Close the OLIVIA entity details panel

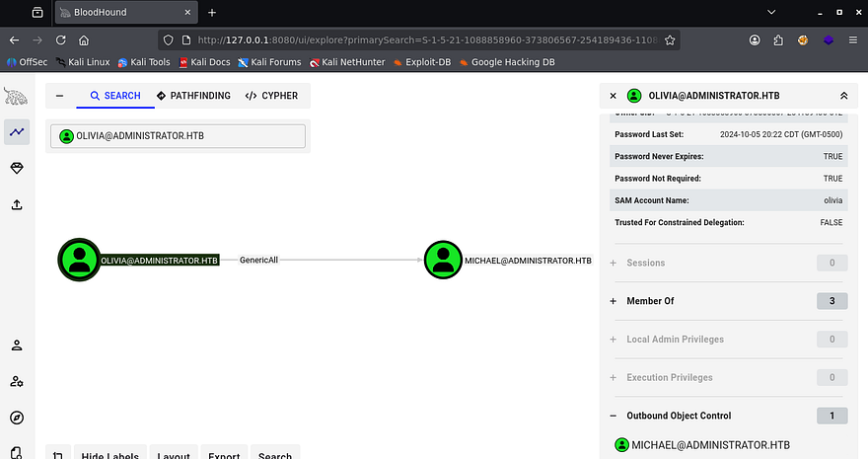[x=613, y=96]
